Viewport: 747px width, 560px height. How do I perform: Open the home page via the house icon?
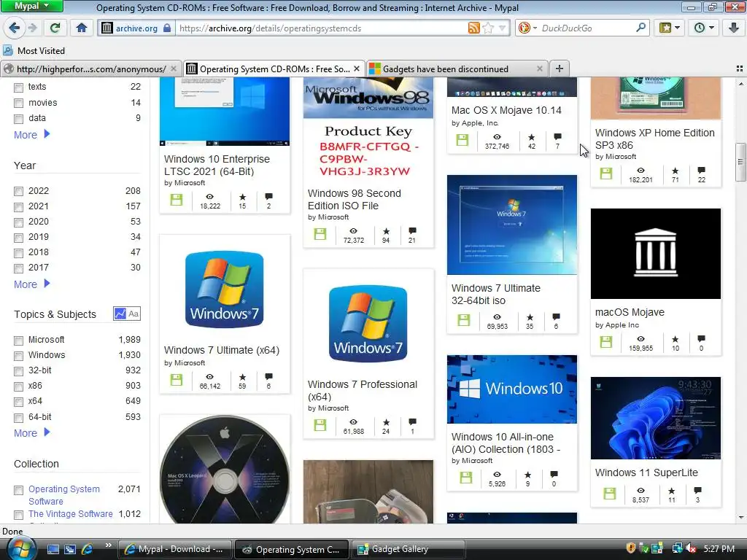(x=82, y=28)
